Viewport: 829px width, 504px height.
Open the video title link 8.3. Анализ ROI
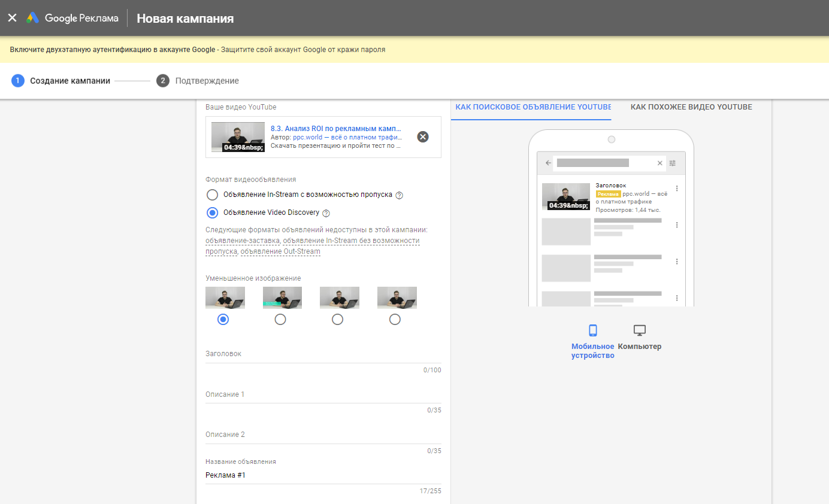[x=336, y=129]
